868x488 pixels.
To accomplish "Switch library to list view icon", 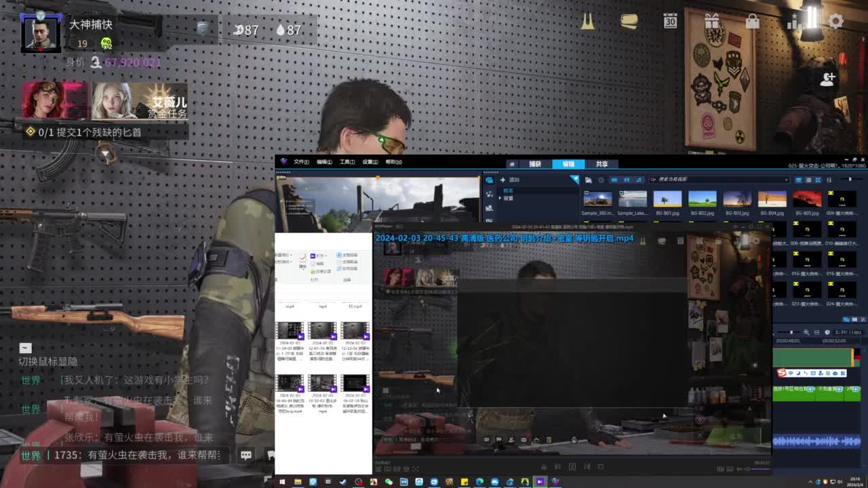I will (x=808, y=180).
